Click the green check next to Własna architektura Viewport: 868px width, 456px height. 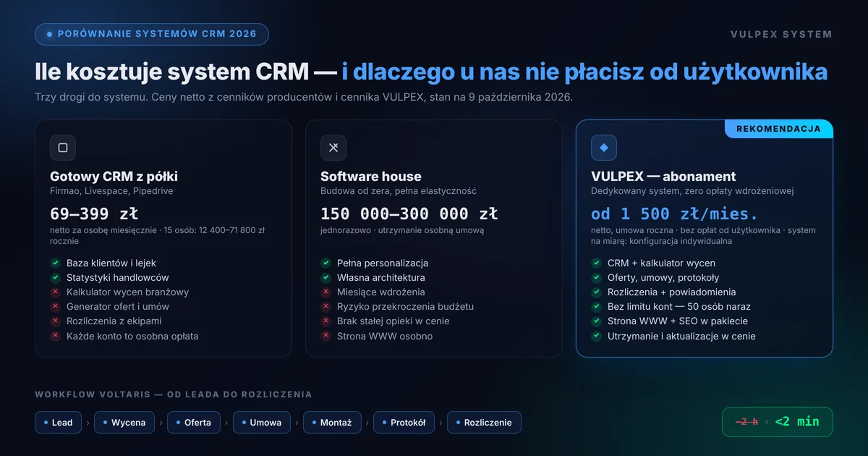tap(325, 277)
